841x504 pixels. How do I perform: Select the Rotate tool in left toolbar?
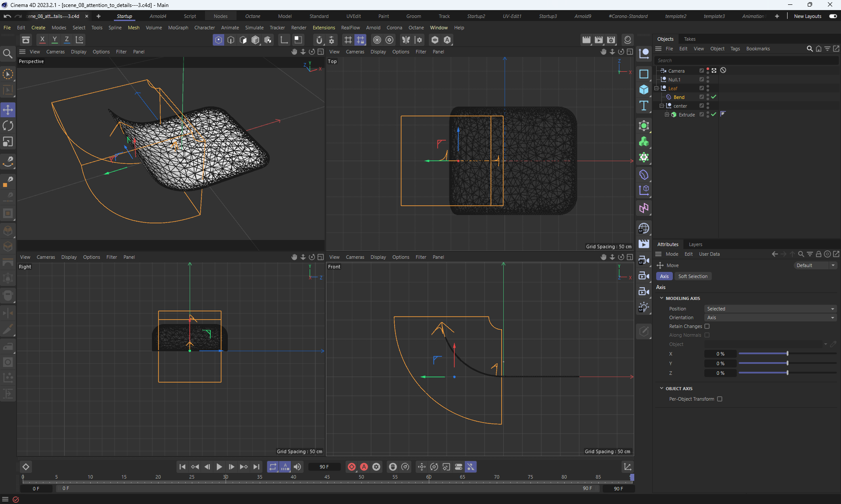point(8,126)
